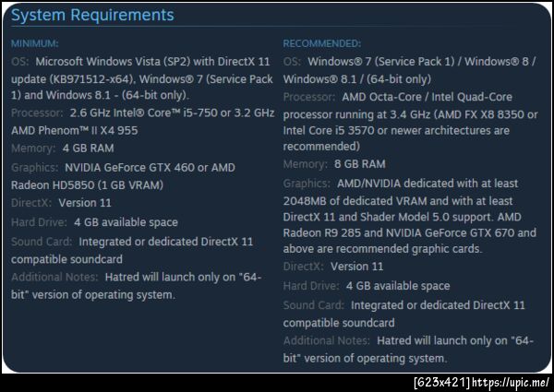The height and width of the screenshot is (392, 554).
Task: Click minimum 'Hatred will launch only on' text
Action: 171,277
